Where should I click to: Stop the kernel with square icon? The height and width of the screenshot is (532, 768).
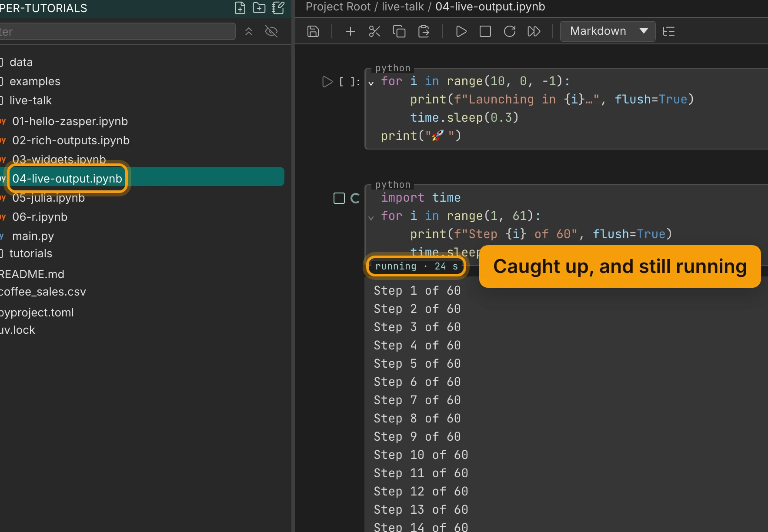[485, 31]
